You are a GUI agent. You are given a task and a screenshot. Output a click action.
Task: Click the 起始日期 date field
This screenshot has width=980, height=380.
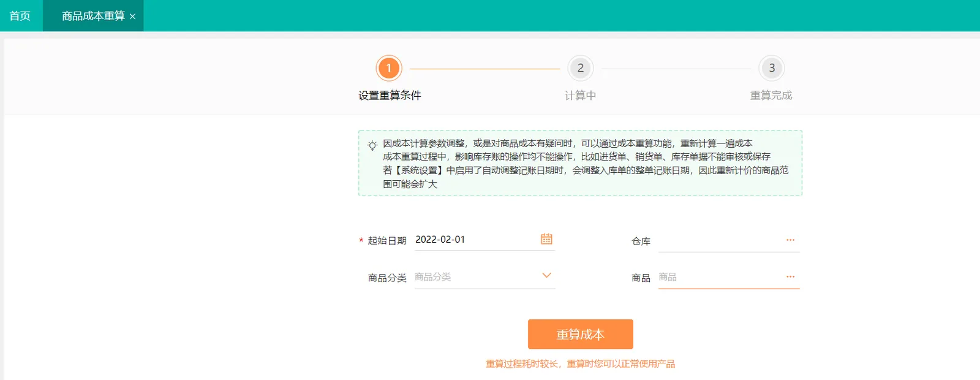[484, 240]
